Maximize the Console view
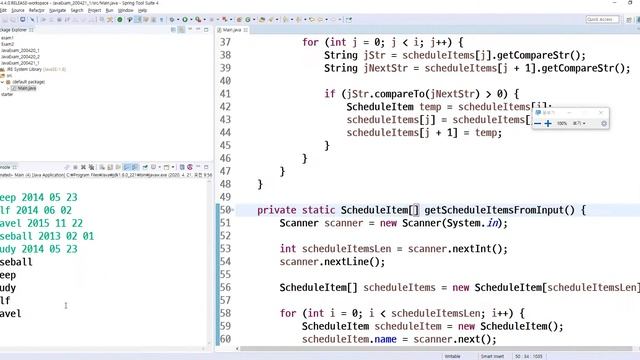The image size is (640, 360). click(206, 167)
